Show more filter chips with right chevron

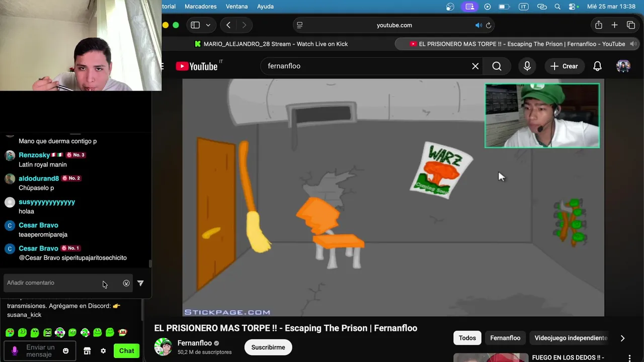pyautogui.click(x=622, y=338)
